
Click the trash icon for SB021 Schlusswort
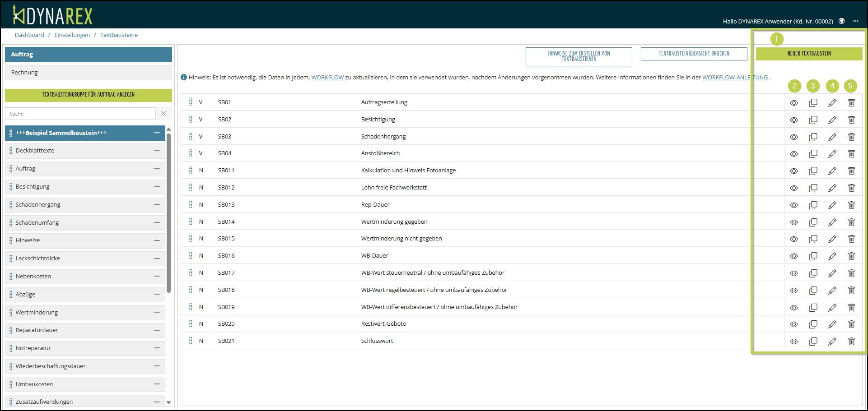click(851, 342)
